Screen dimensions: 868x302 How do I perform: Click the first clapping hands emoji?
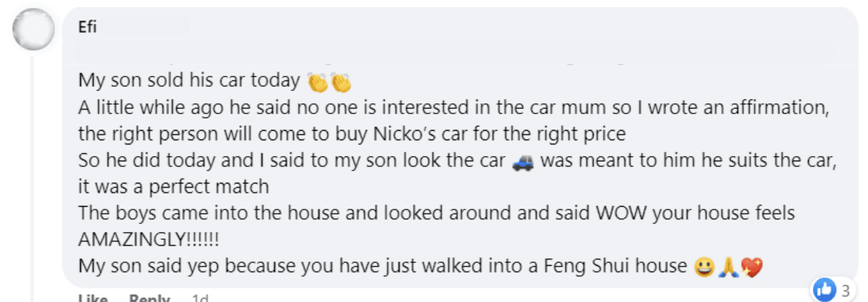pyautogui.click(x=318, y=83)
